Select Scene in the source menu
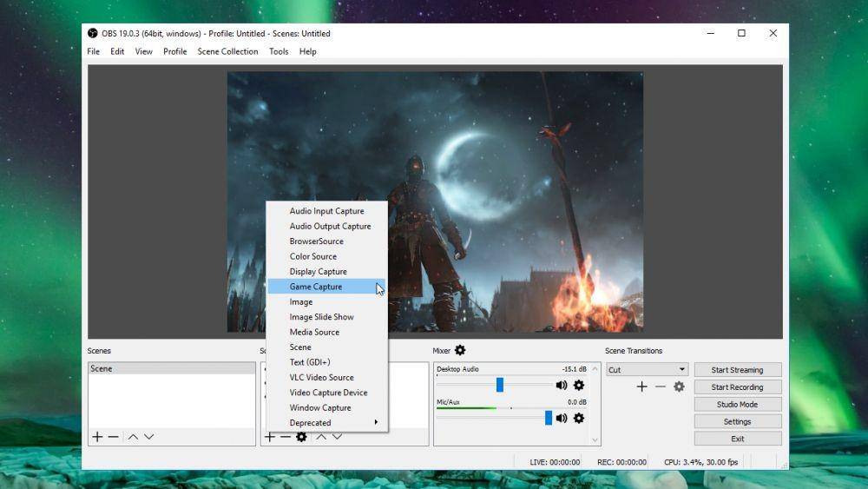 (x=326, y=347)
